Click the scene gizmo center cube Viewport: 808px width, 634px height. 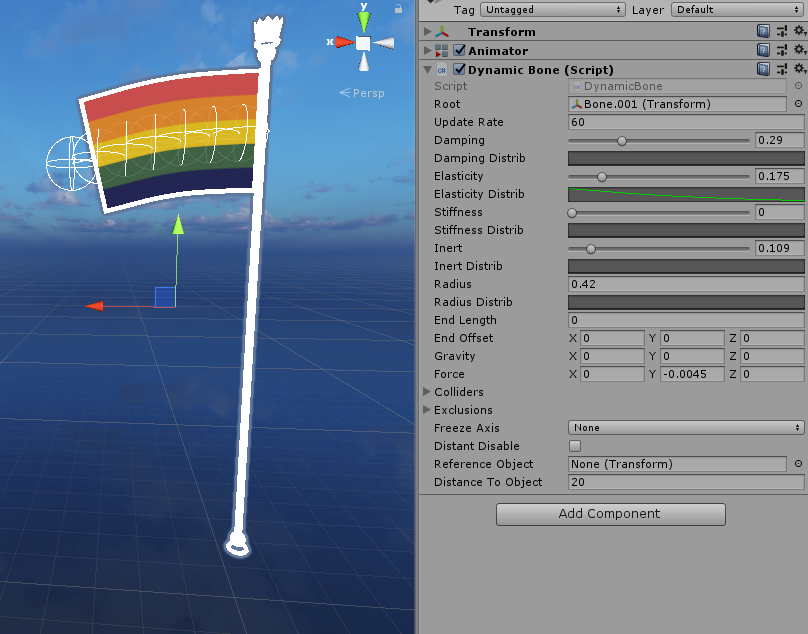click(x=363, y=42)
